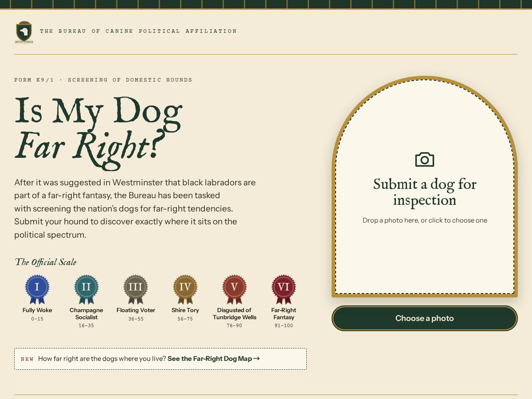
Task: Click the '91–100' score range
Action: click(x=284, y=326)
